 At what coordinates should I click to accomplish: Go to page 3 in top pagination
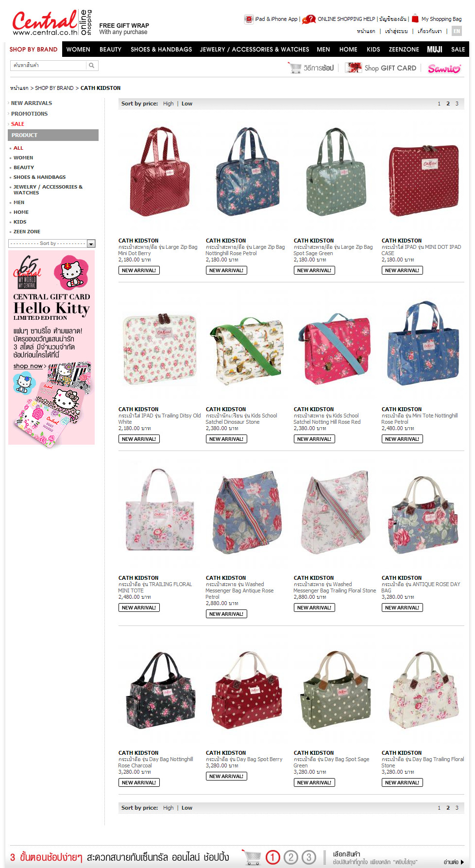coord(457,104)
